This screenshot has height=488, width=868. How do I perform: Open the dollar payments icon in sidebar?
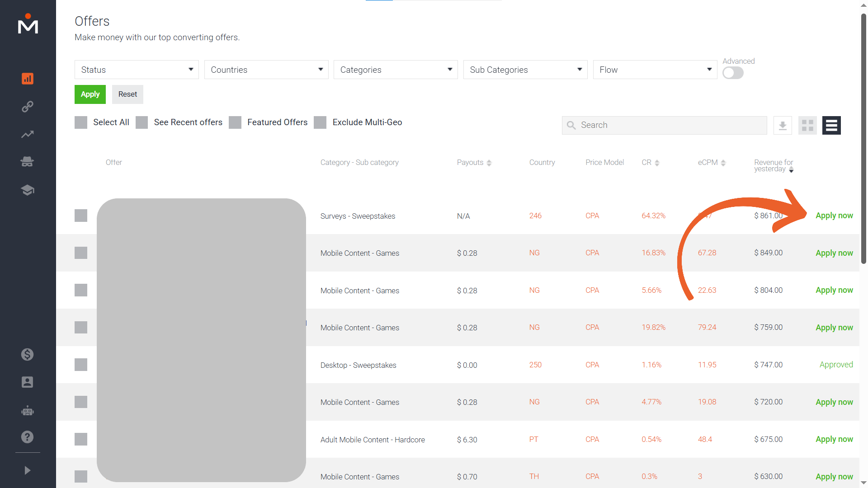(x=28, y=354)
